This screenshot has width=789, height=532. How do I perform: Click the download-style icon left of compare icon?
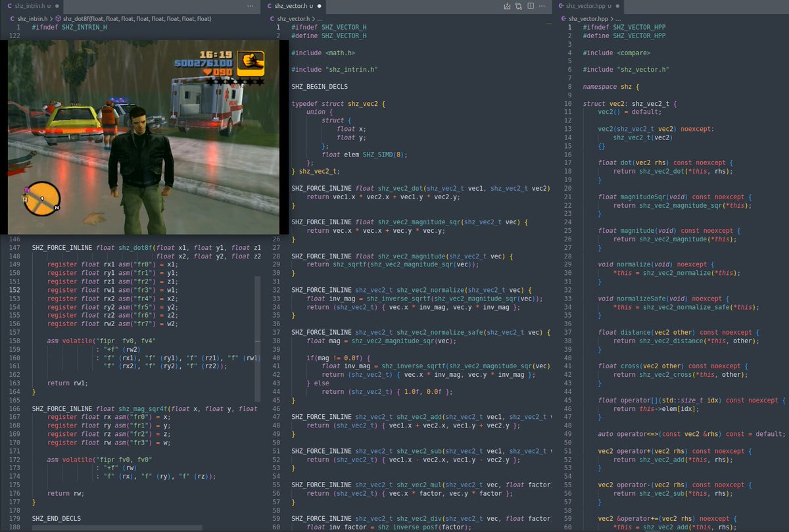507,6
